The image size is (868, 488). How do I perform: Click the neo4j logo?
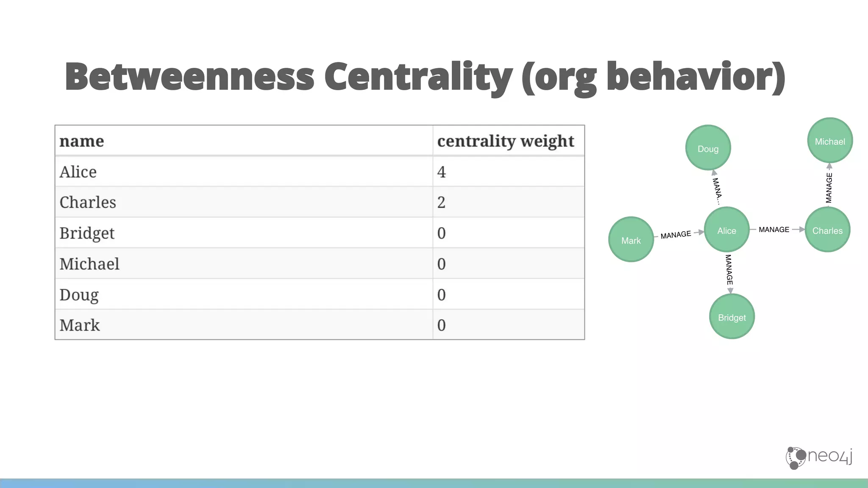tap(819, 457)
